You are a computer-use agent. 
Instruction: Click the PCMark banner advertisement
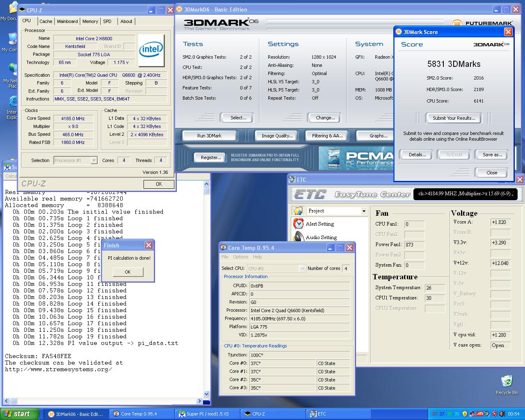click(356, 159)
